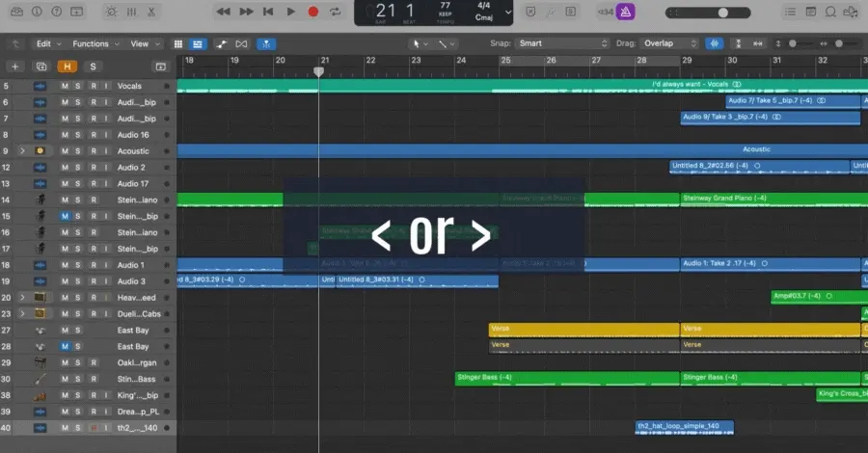Duplicate the selected track

pyautogui.click(x=41, y=67)
